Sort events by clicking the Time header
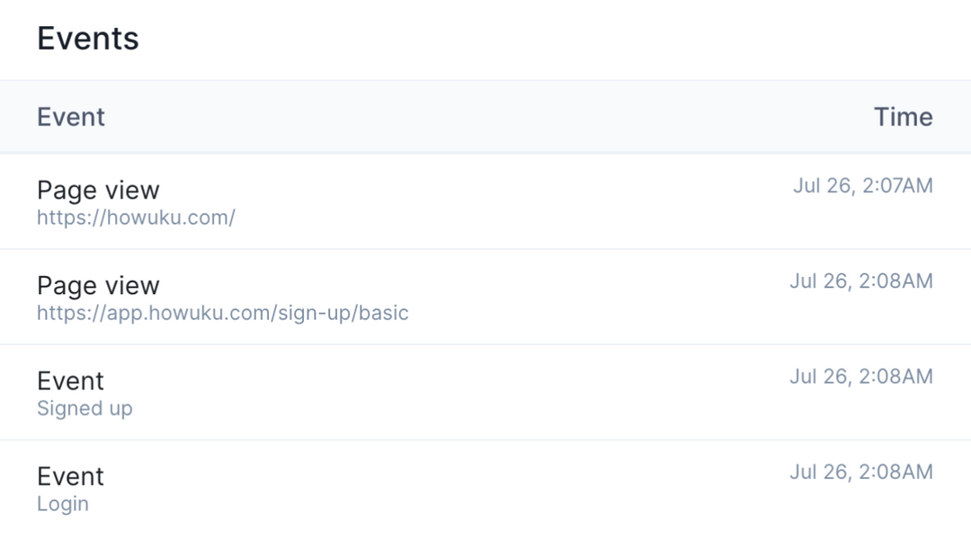 point(903,117)
